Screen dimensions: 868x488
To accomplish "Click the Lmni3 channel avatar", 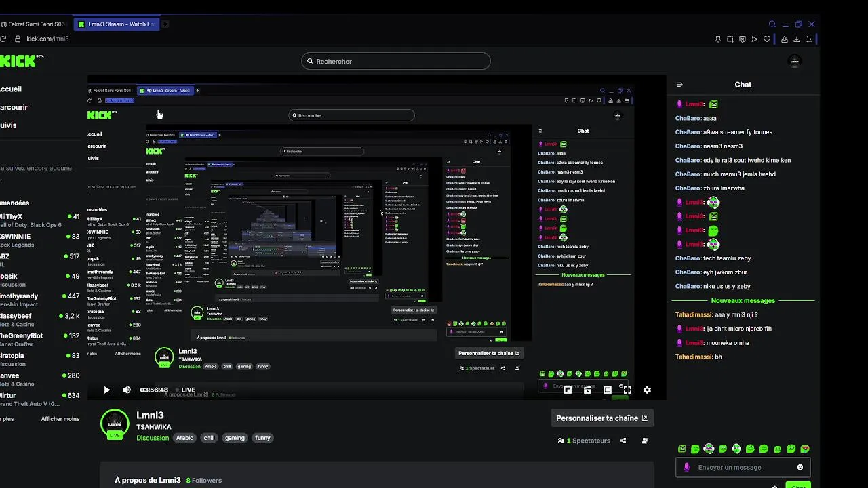I will point(115,423).
